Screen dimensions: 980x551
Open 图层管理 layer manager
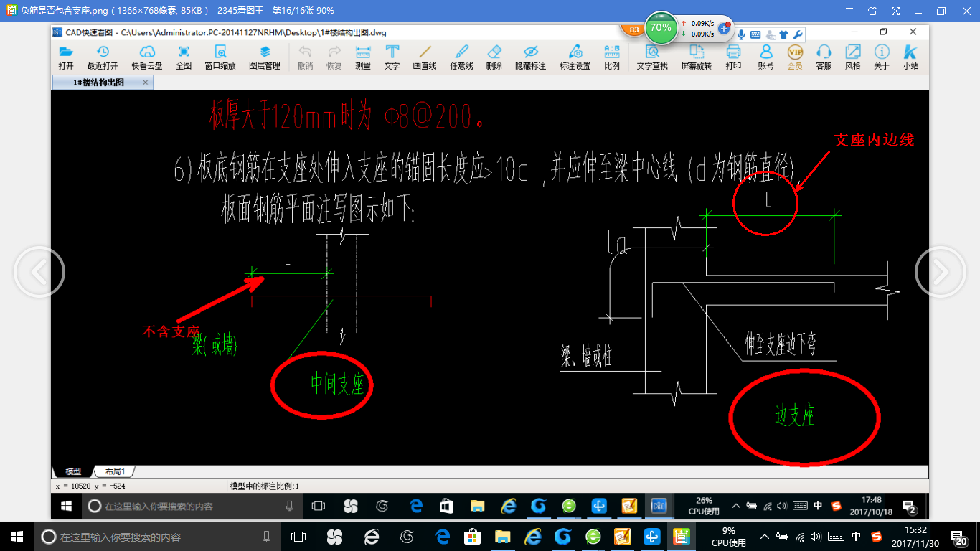(265, 57)
